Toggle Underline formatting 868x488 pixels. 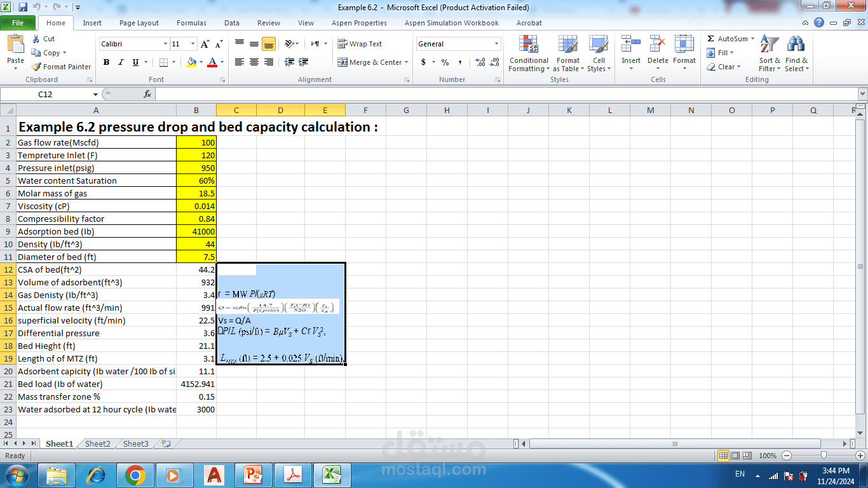135,62
